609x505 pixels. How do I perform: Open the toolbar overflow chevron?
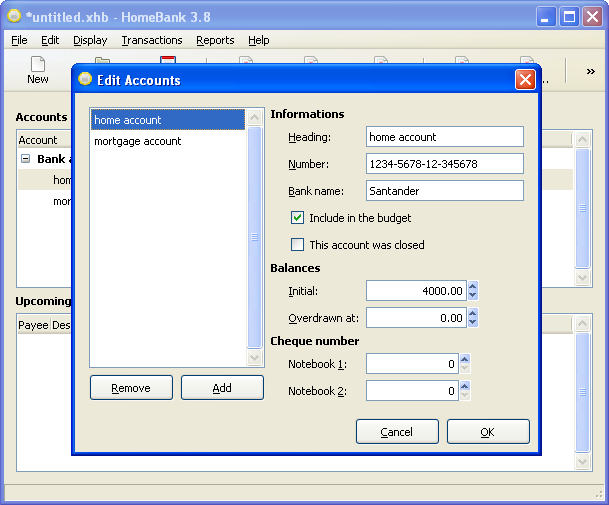coord(590,71)
